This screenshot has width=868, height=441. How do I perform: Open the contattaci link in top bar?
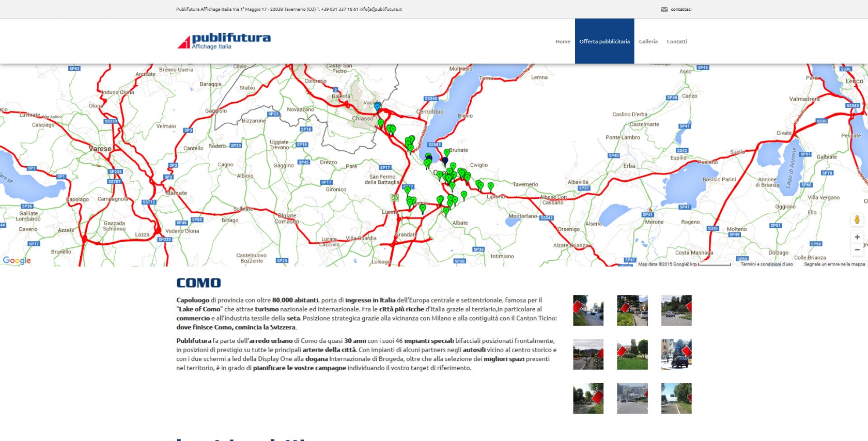pyautogui.click(x=681, y=9)
